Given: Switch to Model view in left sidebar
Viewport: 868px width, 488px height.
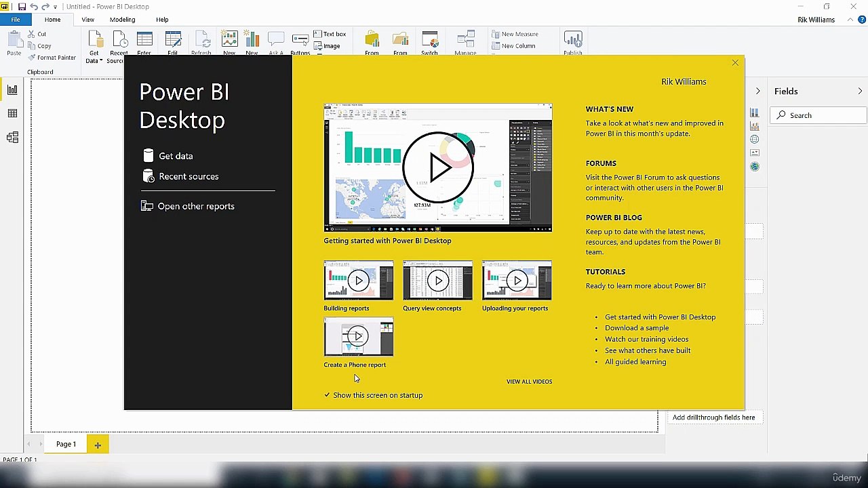Looking at the screenshot, I should pyautogui.click(x=12, y=138).
